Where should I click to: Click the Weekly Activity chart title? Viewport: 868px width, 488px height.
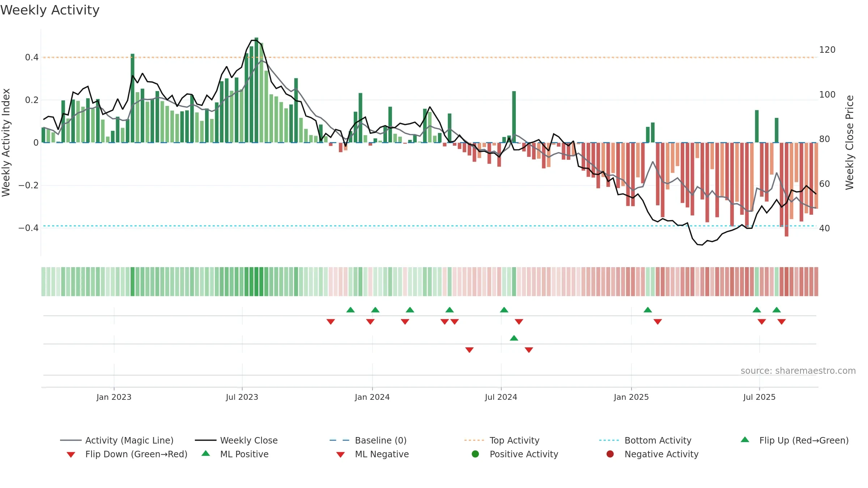pos(50,10)
